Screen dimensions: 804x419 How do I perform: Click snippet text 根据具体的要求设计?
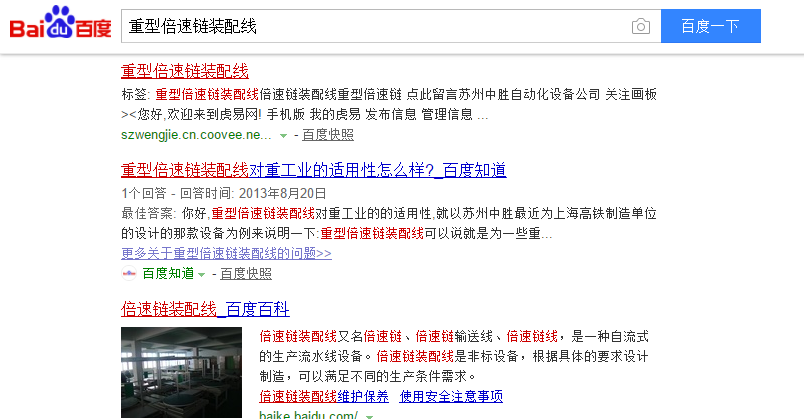pos(590,356)
